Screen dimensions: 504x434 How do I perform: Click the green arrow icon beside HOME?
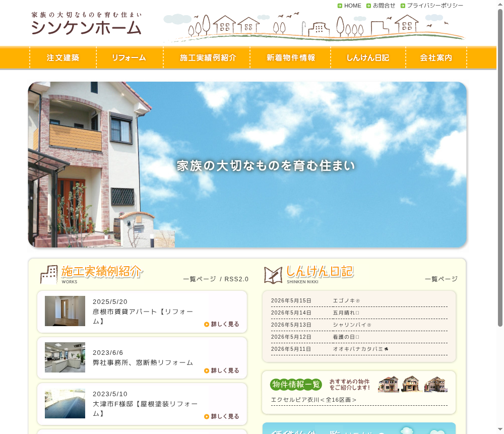click(x=340, y=6)
